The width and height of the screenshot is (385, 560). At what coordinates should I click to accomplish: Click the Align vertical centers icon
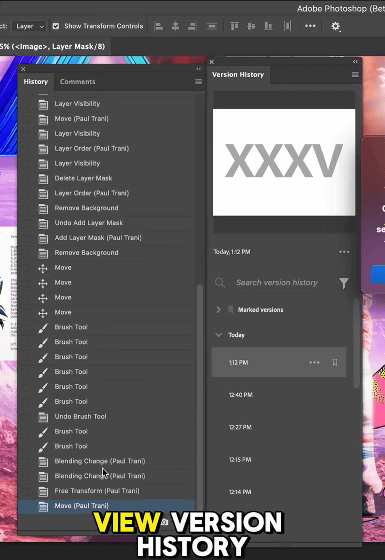(x=251, y=26)
